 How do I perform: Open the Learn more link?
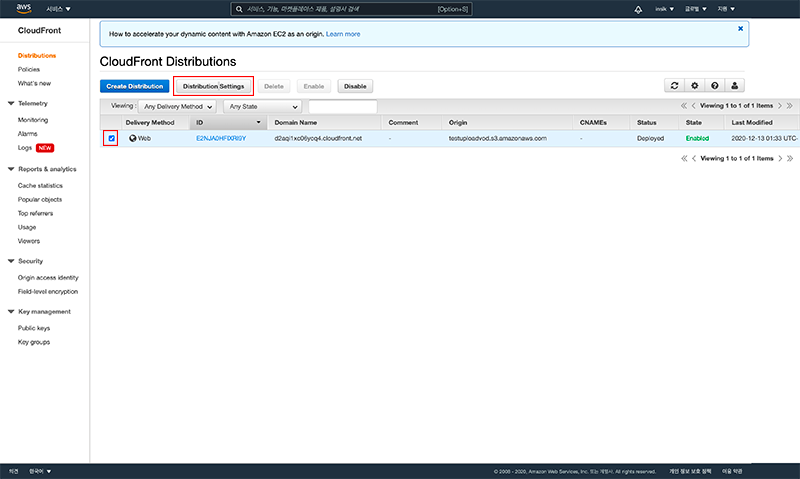343,34
